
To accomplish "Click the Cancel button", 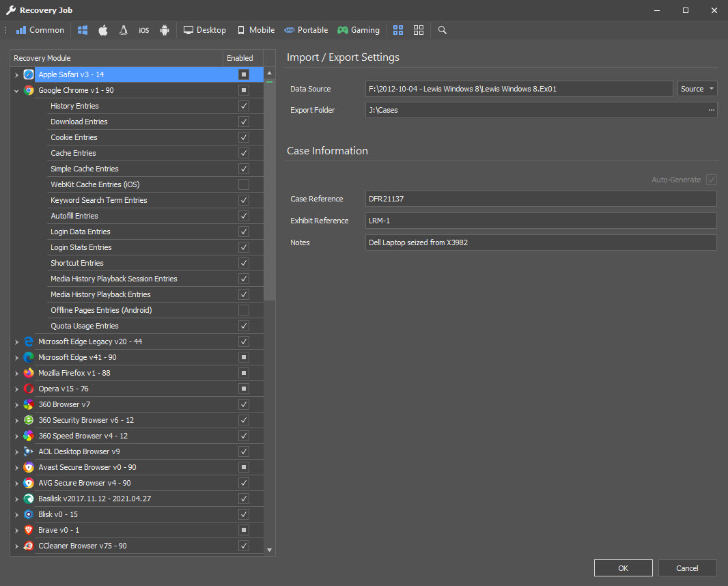I will point(687,568).
